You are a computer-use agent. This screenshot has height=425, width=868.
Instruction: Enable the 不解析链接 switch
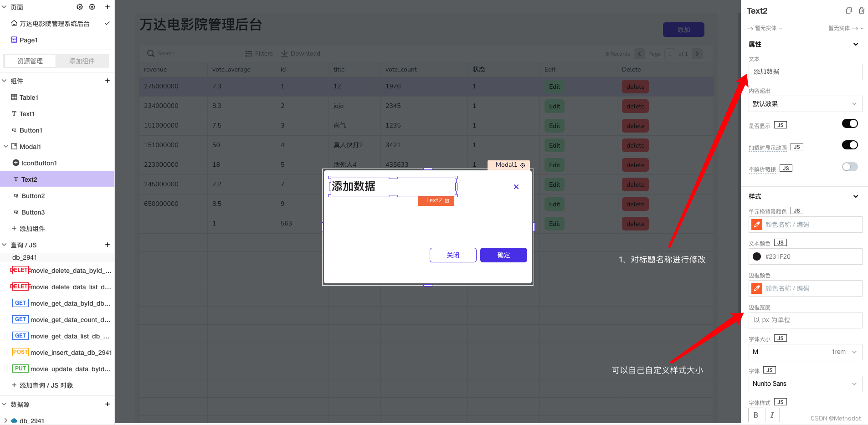point(850,167)
